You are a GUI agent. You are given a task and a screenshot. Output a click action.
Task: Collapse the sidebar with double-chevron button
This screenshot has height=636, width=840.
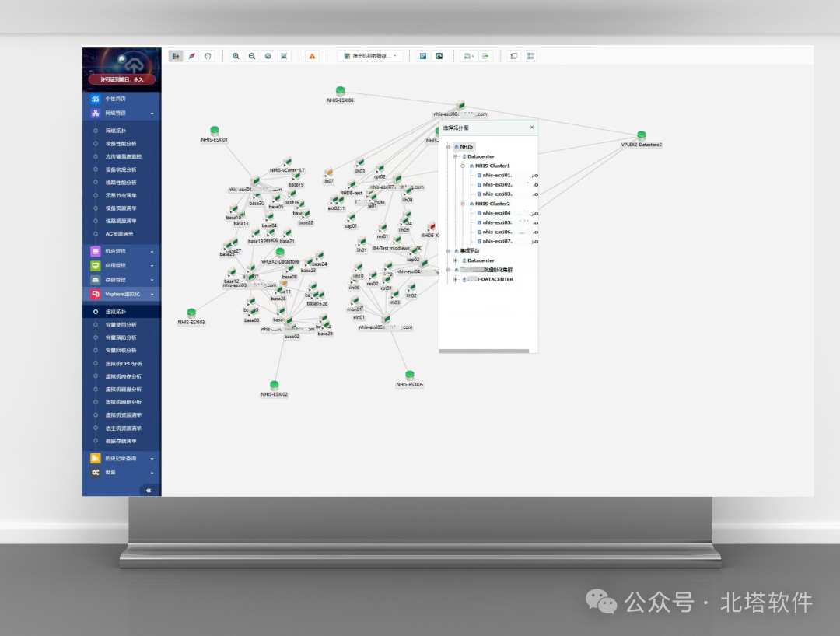click(x=149, y=491)
